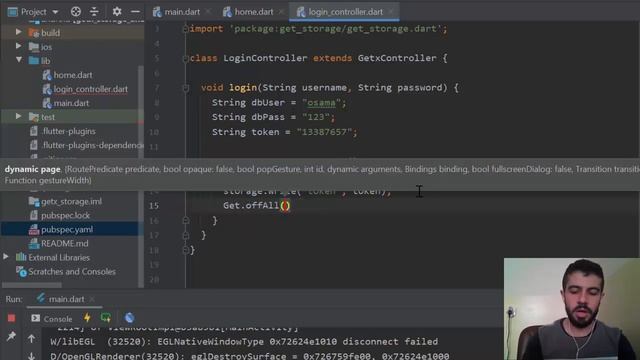Open Project panel settings gear
The width and height of the screenshot is (640, 360).
point(117,11)
